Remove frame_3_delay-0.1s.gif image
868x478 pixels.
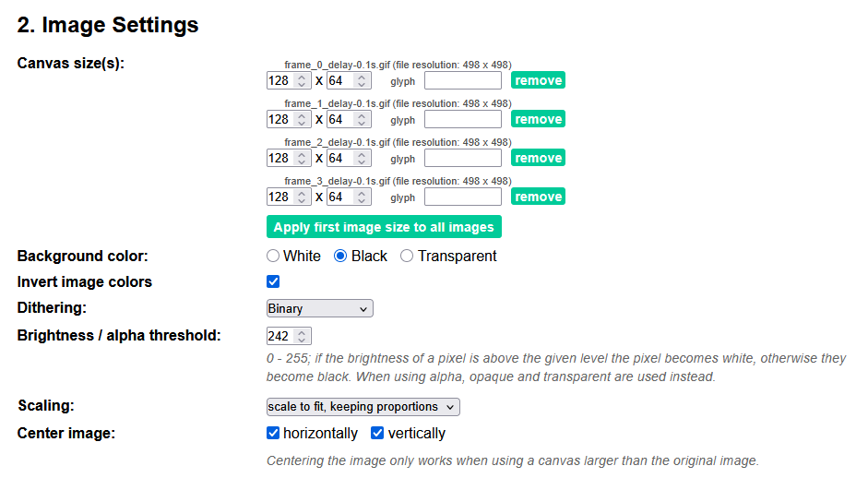coord(538,197)
